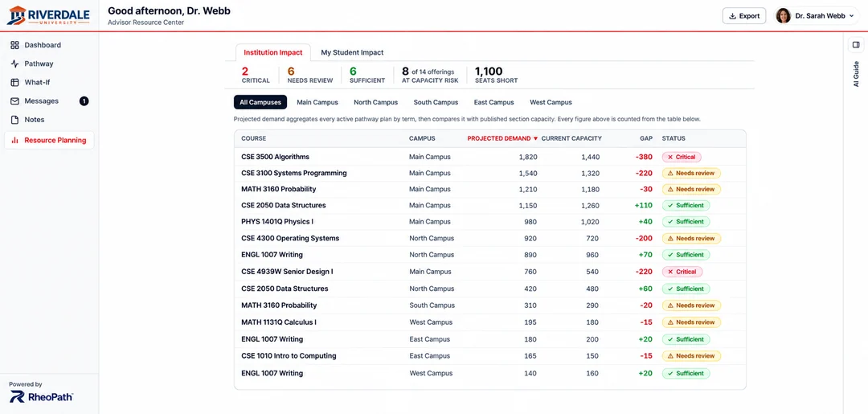The image size is (868, 414).
Task: Click the Gap column header
Action: coord(646,138)
